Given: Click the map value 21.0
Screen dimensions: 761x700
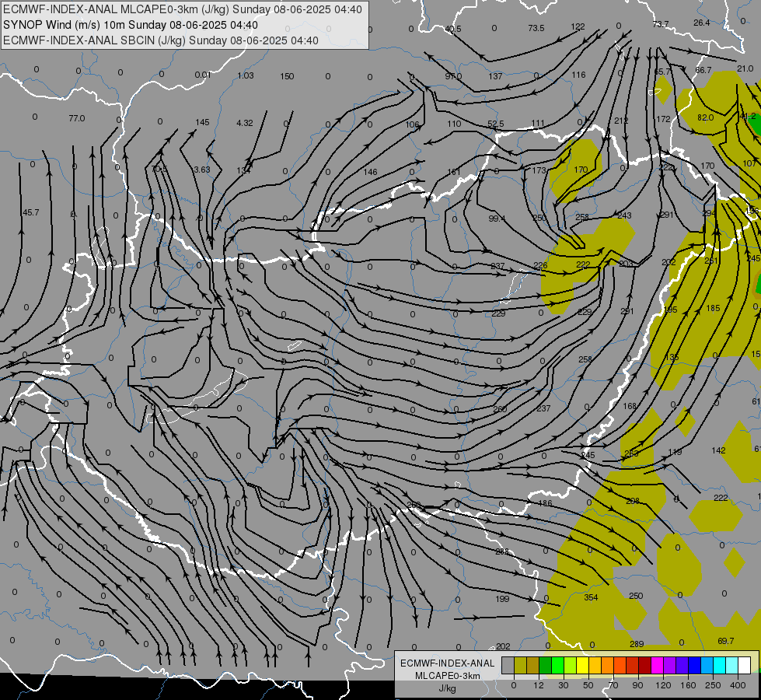Looking at the screenshot, I should tap(745, 68).
